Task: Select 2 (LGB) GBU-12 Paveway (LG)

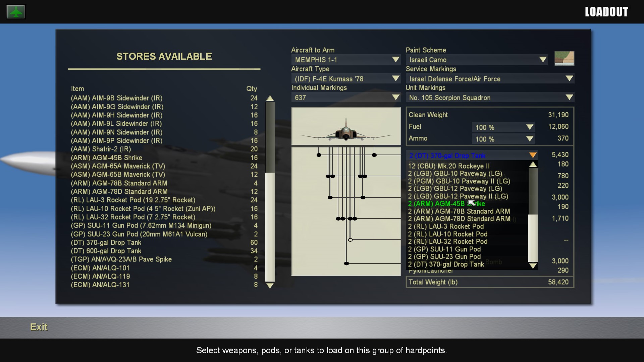Action: click(x=455, y=189)
